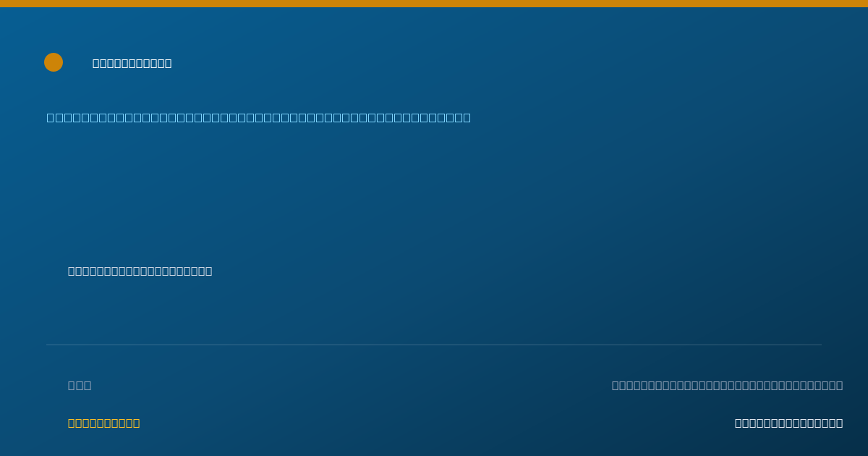Viewport: 868px width, 456px height.
Task: Click the orange accent bar along the top
Action: [x=434, y=4]
